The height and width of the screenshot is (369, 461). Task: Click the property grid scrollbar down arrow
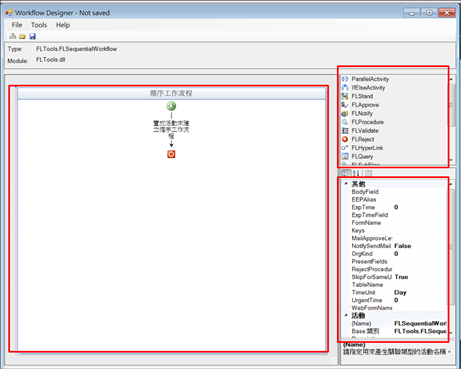451,333
